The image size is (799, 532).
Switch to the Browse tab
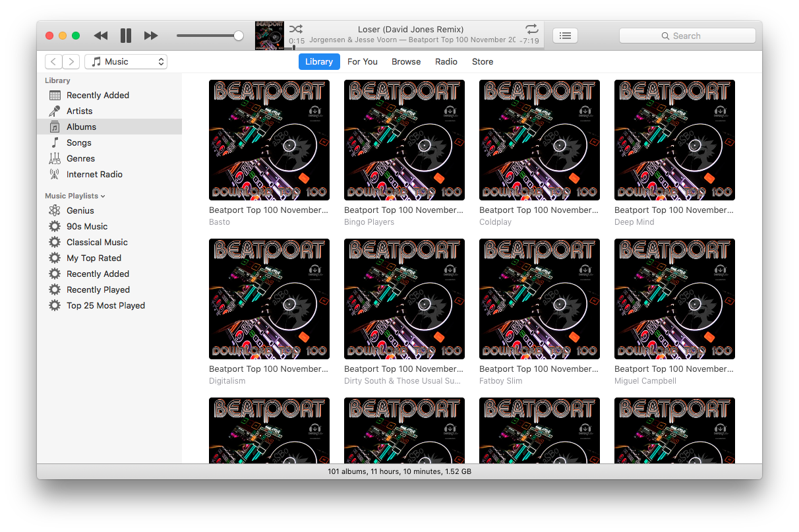tap(406, 61)
